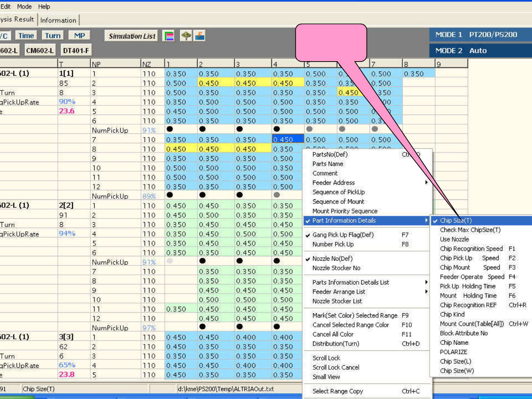Uncheck Nozzle No(Def) in context menu
Viewport: 532px width, 399px height.
point(332,258)
